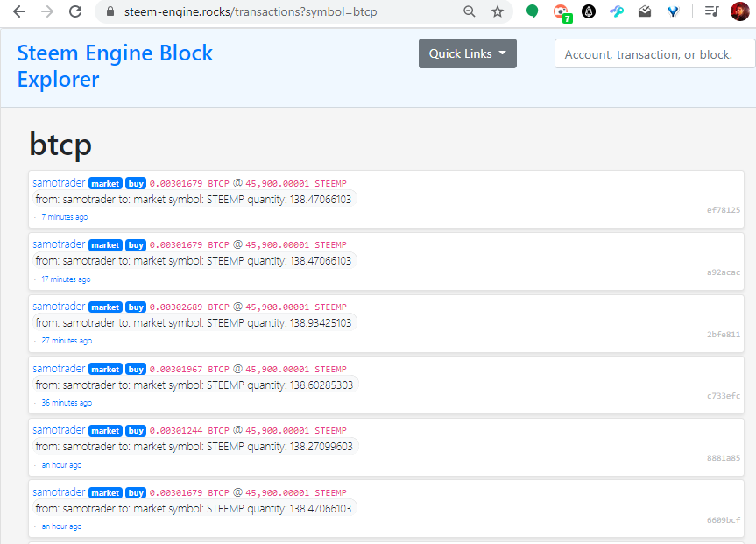
Task: Click market badge in the 7 minutes ago entry
Action: [x=105, y=184]
